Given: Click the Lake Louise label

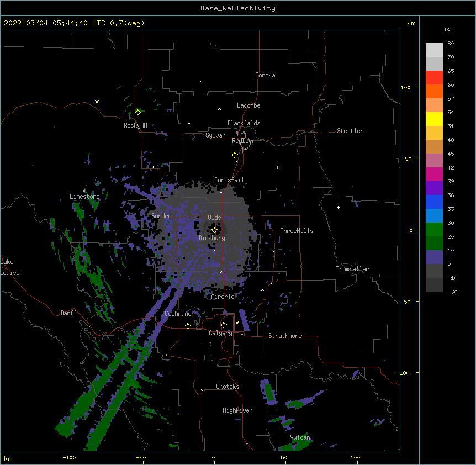Looking at the screenshot, I should click(x=10, y=267).
